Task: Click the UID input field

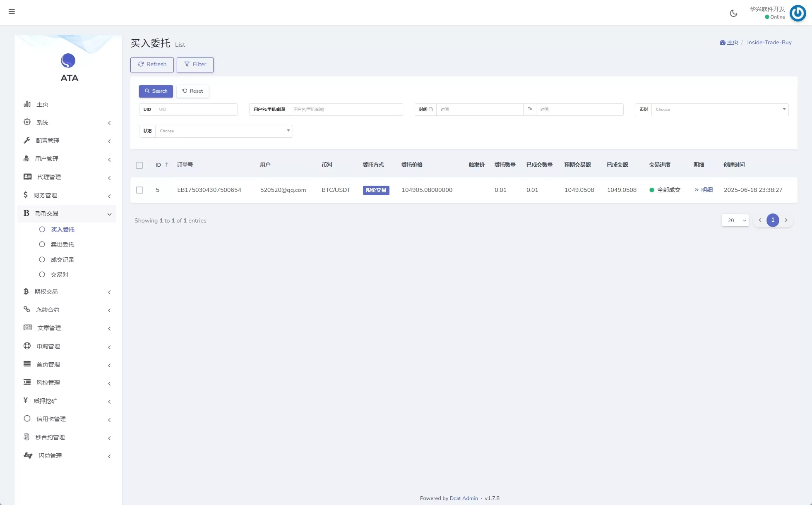Action: 195,110
